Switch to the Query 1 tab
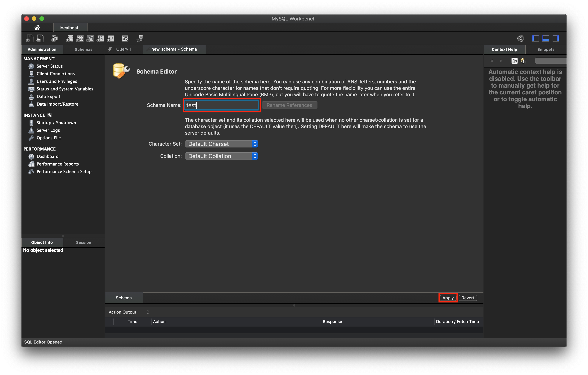The width and height of the screenshot is (588, 375). click(x=124, y=49)
